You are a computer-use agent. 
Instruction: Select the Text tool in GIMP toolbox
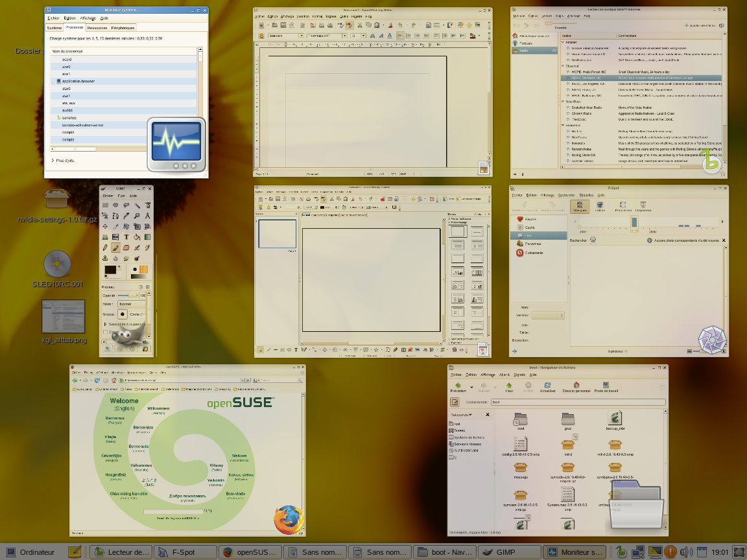pos(126,237)
